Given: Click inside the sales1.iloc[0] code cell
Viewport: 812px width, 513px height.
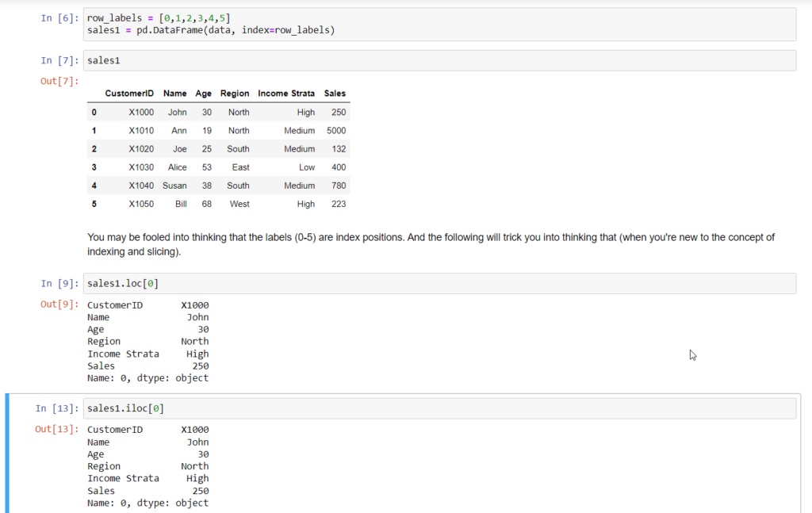Looking at the screenshot, I should [x=238, y=408].
